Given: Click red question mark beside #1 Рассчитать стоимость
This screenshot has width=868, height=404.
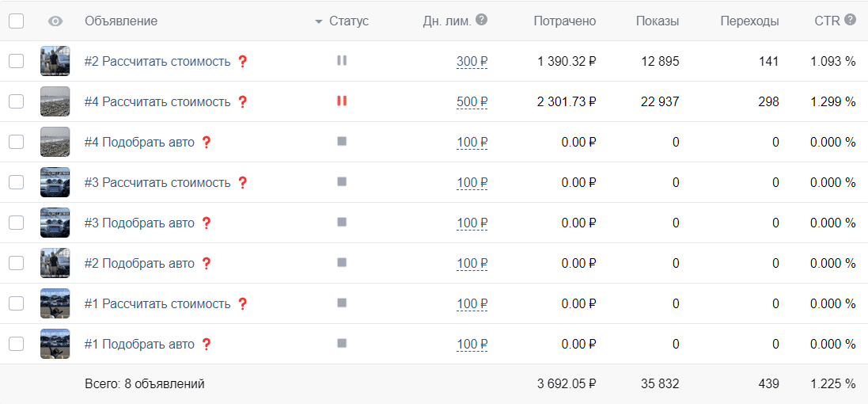Looking at the screenshot, I should [242, 303].
